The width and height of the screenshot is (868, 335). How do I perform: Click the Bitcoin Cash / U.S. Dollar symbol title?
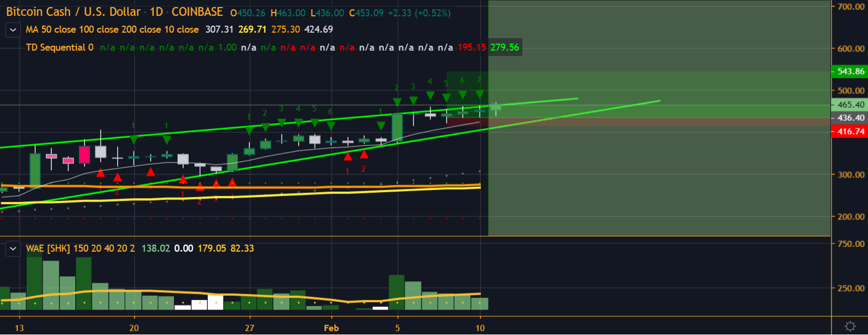[x=74, y=12]
